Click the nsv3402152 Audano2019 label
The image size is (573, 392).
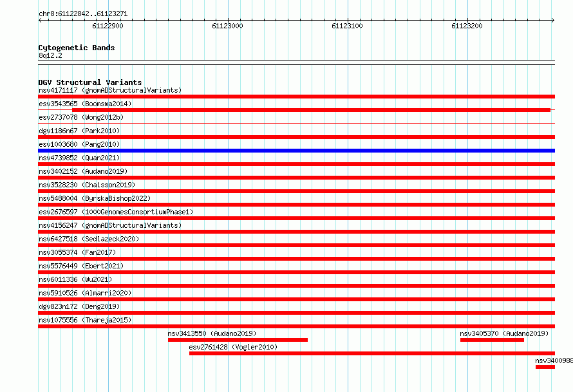click(83, 171)
